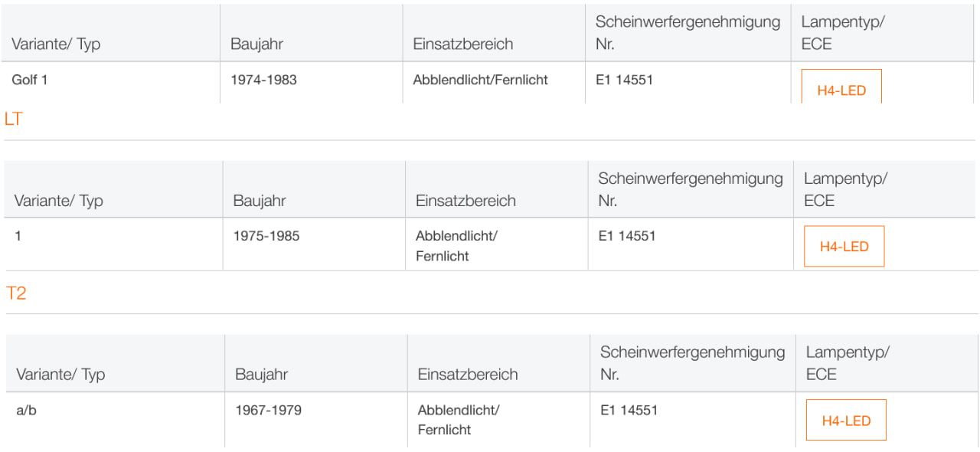Click E1 14551 approval number in 1975-1985 row
The image size is (980, 452).
pyautogui.click(x=627, y=237)
